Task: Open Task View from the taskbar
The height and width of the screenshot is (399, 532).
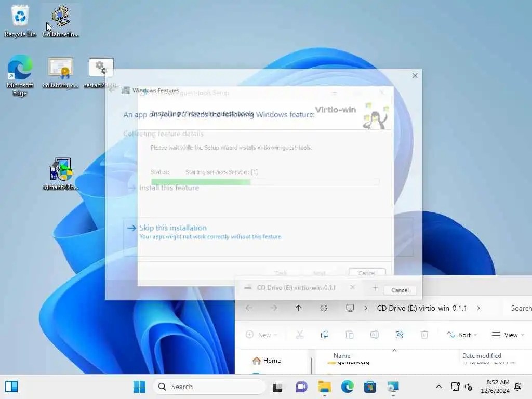Action: [x=277, y=387]
